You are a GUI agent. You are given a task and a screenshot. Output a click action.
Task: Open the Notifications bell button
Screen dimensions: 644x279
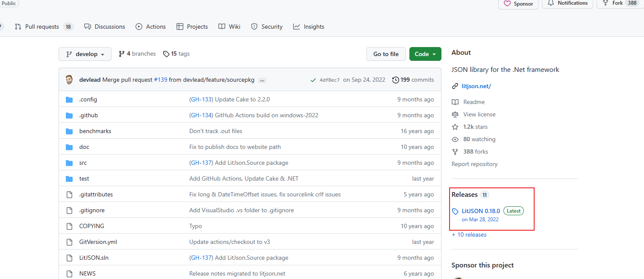[x=568, y=3]
